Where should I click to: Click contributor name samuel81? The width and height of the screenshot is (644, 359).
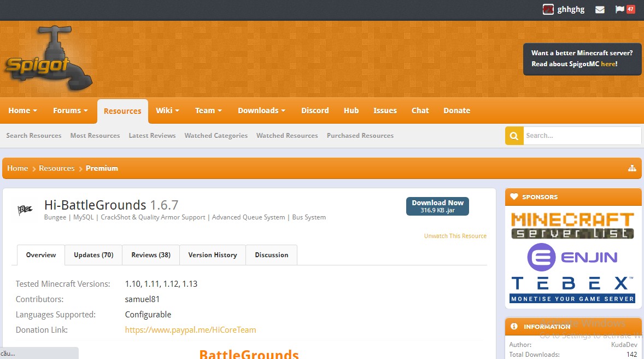(142, 299)
